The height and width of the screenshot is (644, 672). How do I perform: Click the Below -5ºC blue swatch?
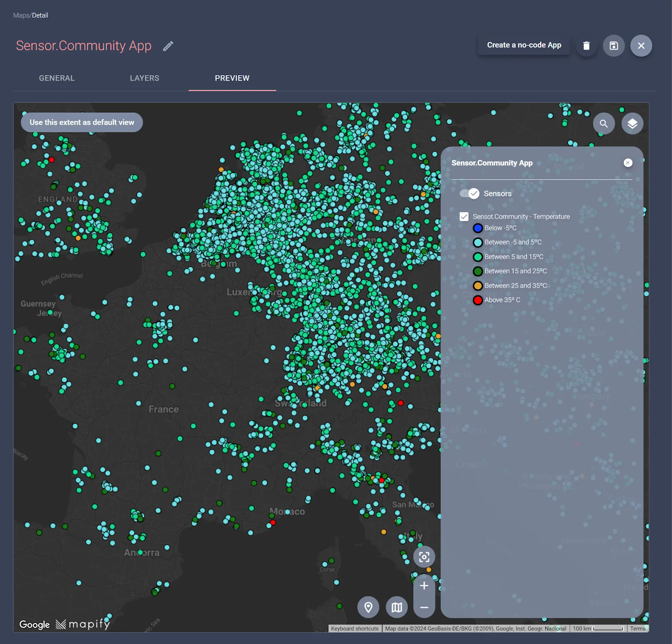[x=478, y=228]
